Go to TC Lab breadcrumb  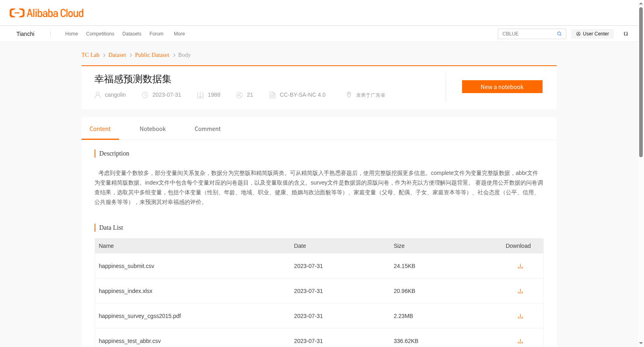(91, 55)
